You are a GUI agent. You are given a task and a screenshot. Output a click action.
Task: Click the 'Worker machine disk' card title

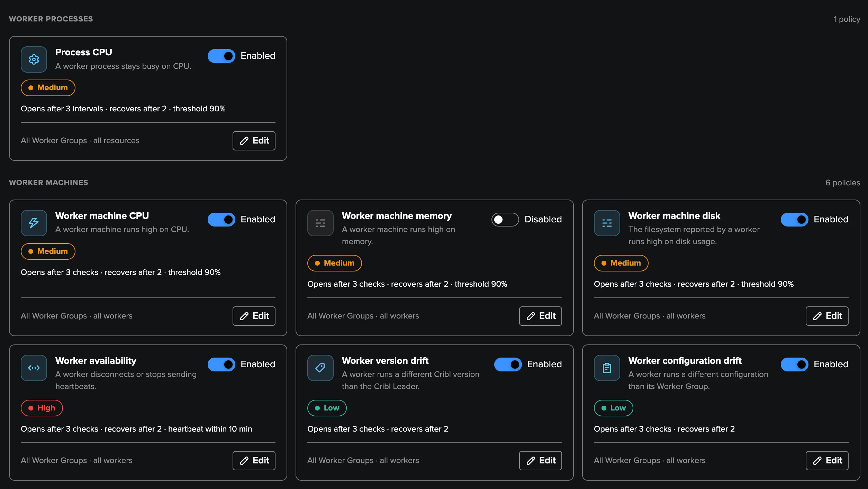tap(674, 216)
